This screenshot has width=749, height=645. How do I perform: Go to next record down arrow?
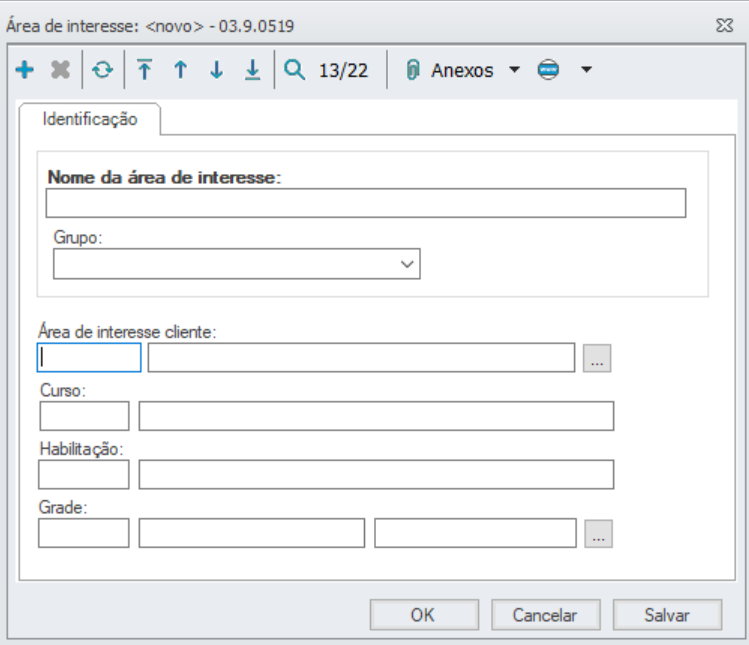coord(216,70)
